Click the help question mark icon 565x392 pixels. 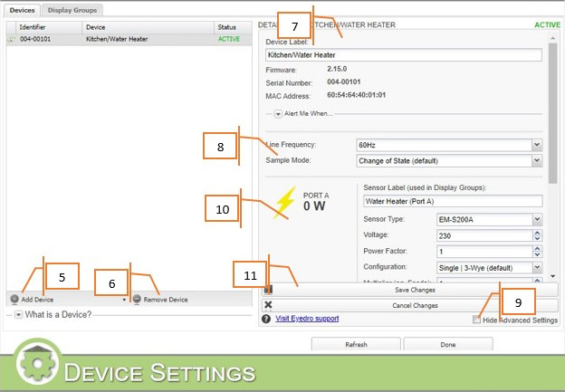coord(266,319)
